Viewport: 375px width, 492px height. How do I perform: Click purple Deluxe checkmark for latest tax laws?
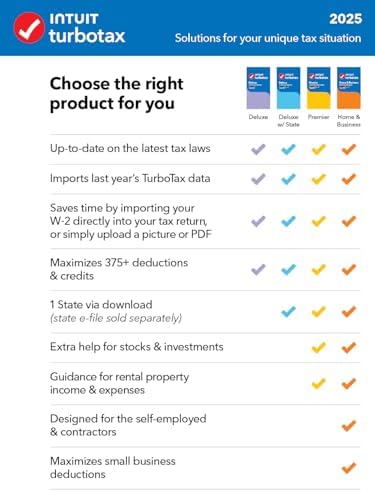click(x=258, y=149)
